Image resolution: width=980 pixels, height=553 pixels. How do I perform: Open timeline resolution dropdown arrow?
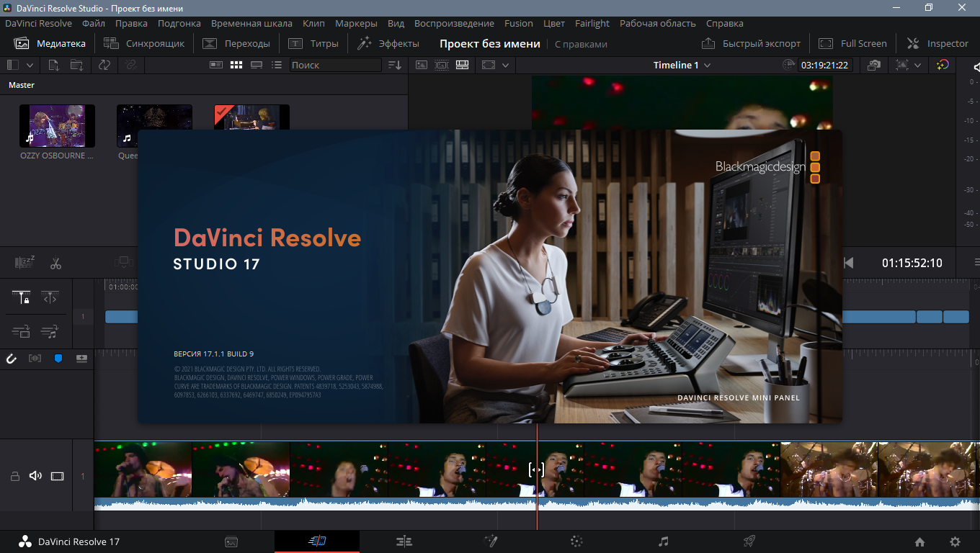pyautogui.click(x=917, y=65)
